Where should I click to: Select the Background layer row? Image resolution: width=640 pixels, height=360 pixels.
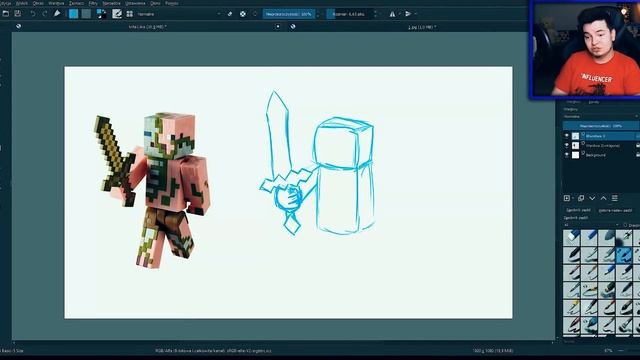point(600,155)
